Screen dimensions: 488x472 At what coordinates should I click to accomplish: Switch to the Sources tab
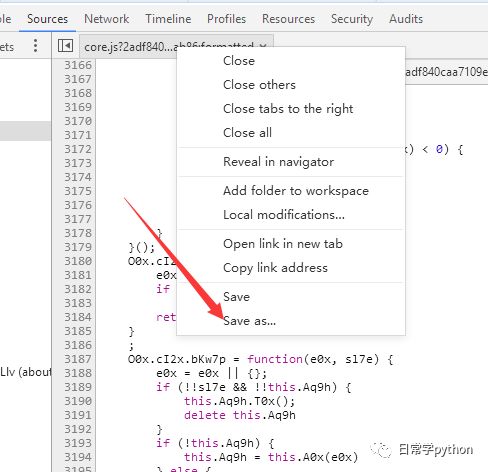click(47, 19)
